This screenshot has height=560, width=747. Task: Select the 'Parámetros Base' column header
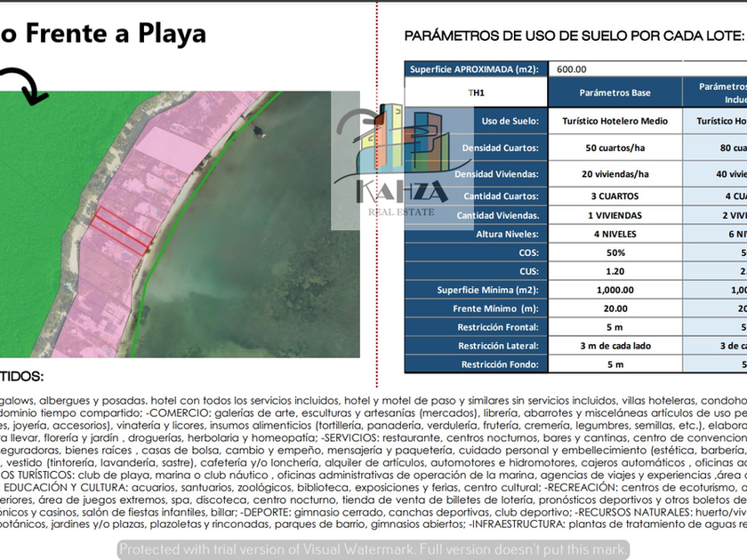tap(615, 92)
